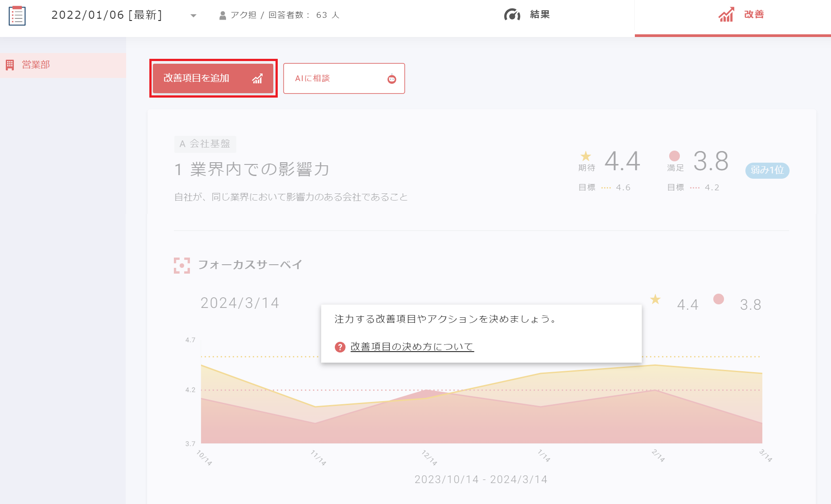Click the red question mark help icon
Viewport: 831px width, 504px height.
pyautogui.click(x=340, y=347)
